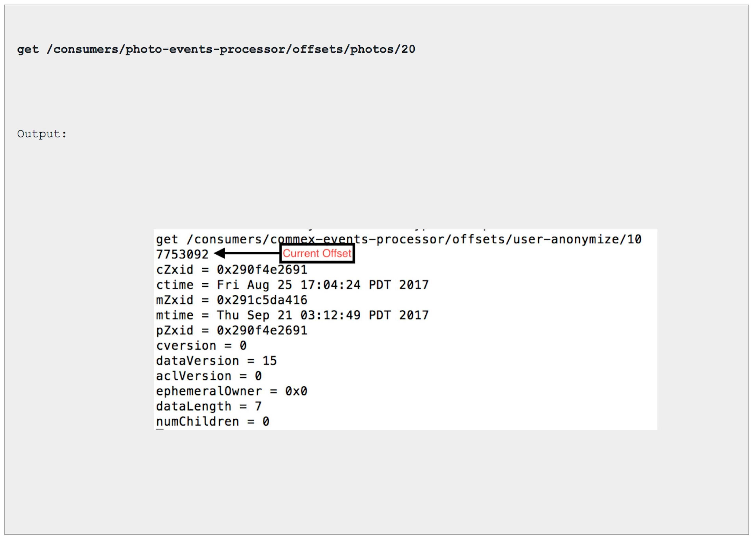Click the cZxid = 0x290f4e2691 line
Screen dimensions: 756x539
[x=232, y=270]
